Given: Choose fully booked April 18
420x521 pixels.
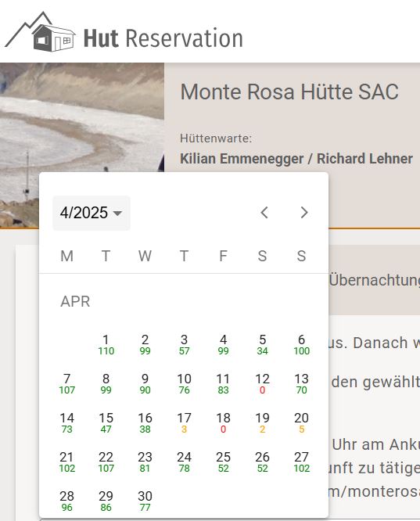Looking at the screenshot, I should (x=223, y=423).
